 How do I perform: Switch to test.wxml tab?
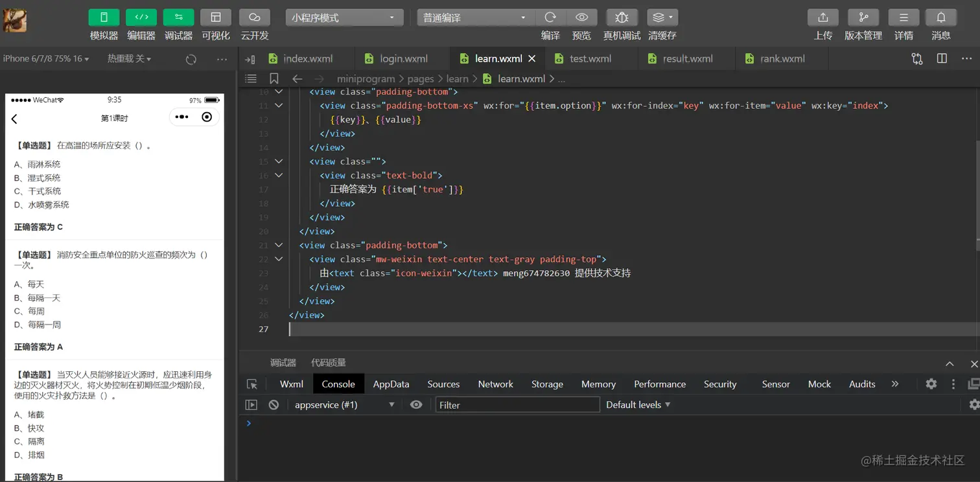click(590, 58)
